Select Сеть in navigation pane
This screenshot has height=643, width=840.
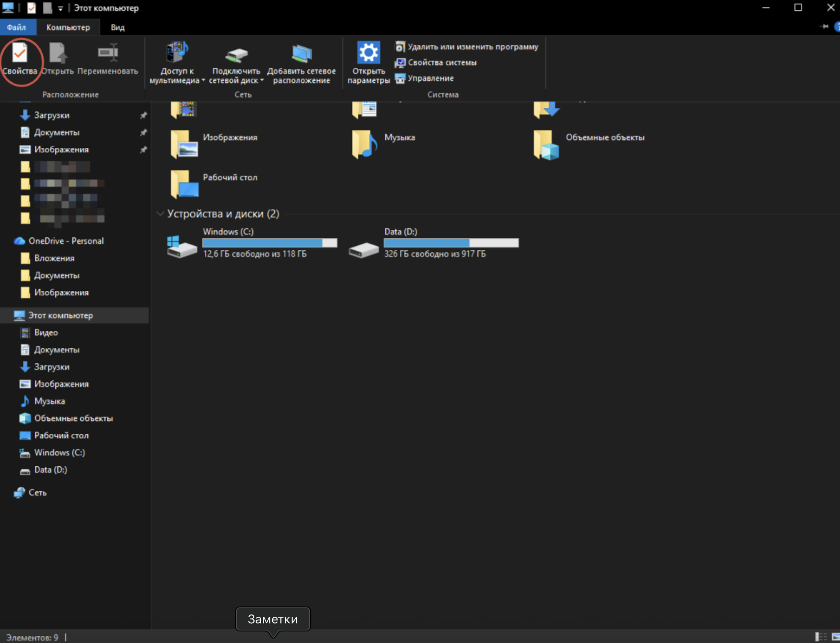[37, 492]
